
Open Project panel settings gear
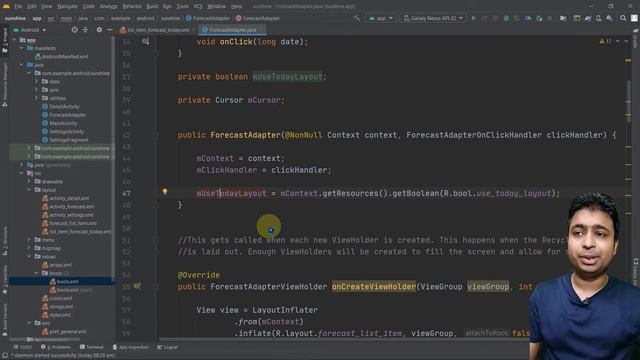click(x=99, y=30)
